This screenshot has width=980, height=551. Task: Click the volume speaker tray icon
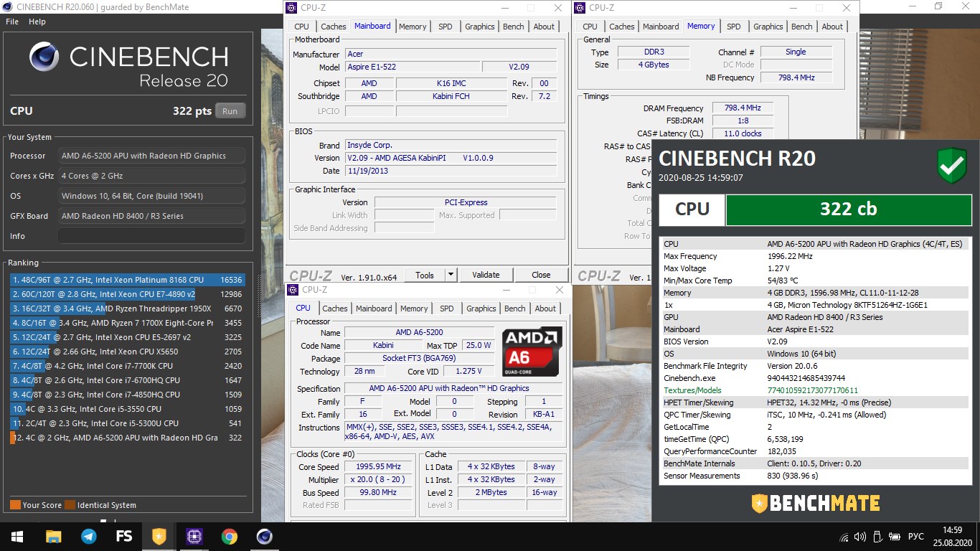click(859, 537)
